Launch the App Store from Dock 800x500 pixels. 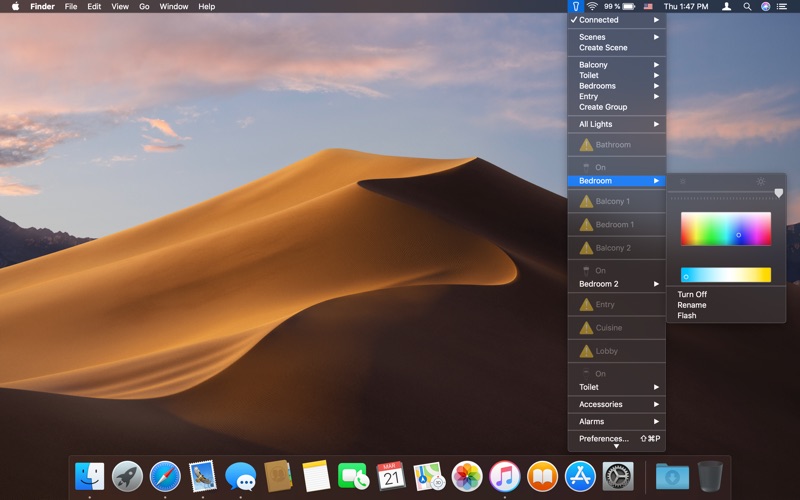580,476
